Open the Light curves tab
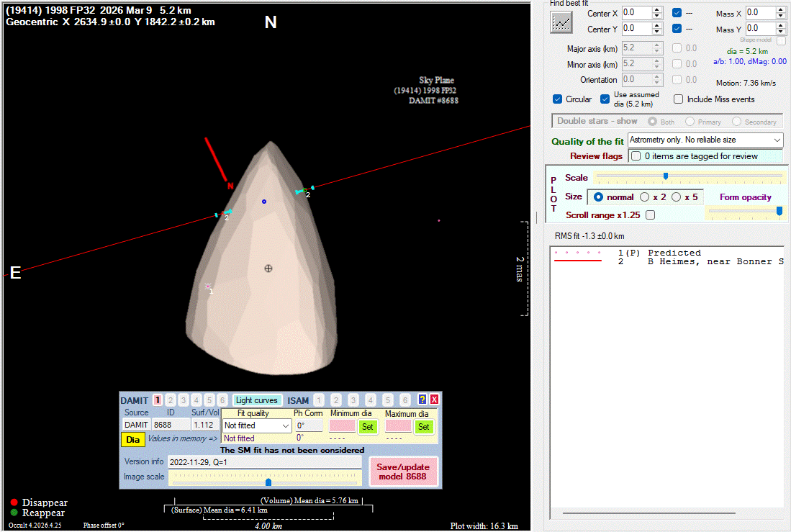Viewport: 791px width, 532px height. click(x=256, y=400)
